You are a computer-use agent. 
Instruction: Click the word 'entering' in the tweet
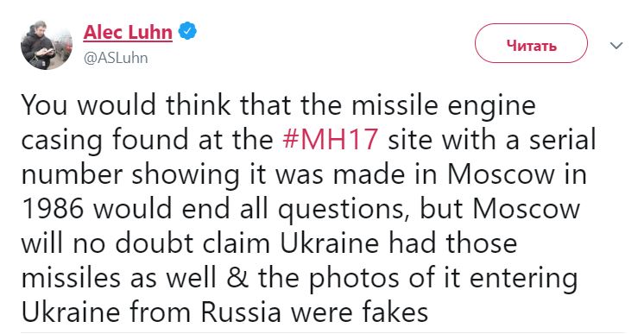pos(523,280)
